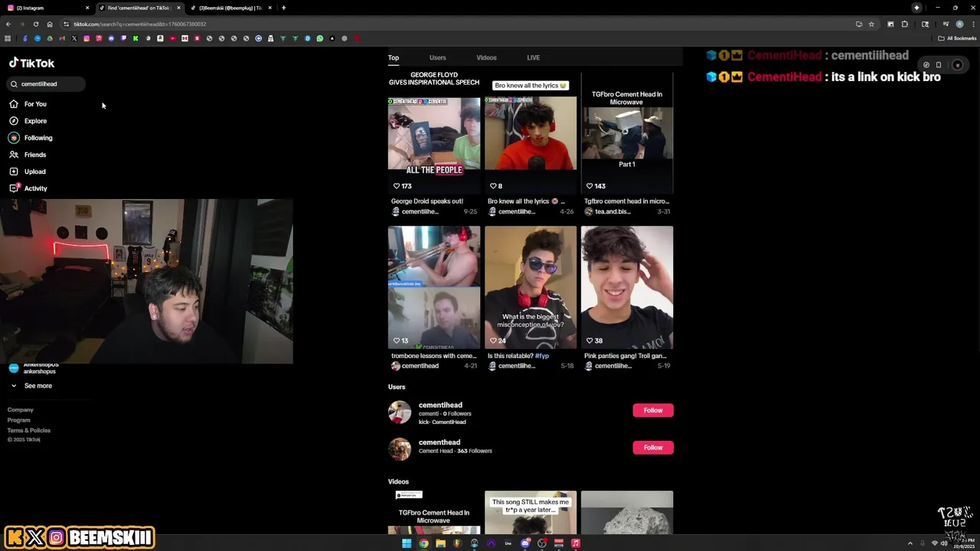Open the All Bookmarks folder
980x551 pixels.
pos(957,38)
